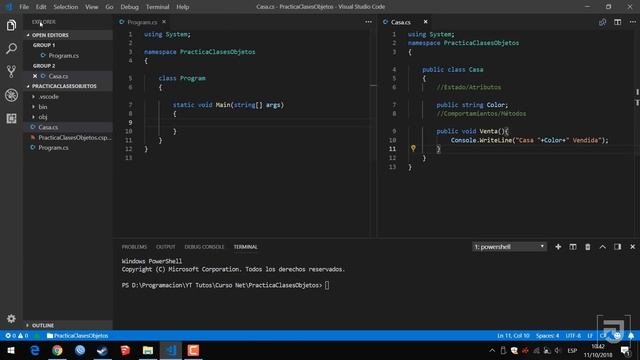The height and width of the screenshot is (360, 640).
Task: Open errors and warnings count in status bar
Action: click(17, 336)
